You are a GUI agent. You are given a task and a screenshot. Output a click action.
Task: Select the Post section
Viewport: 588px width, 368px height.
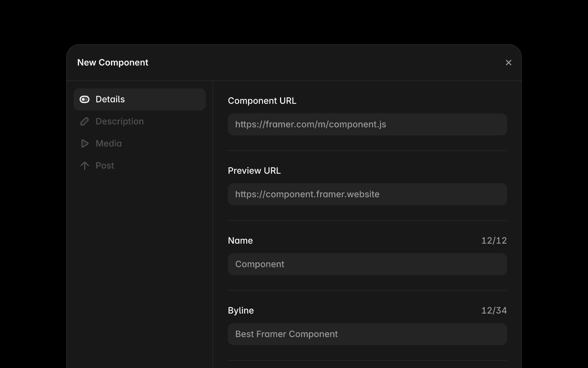point(140,166)
